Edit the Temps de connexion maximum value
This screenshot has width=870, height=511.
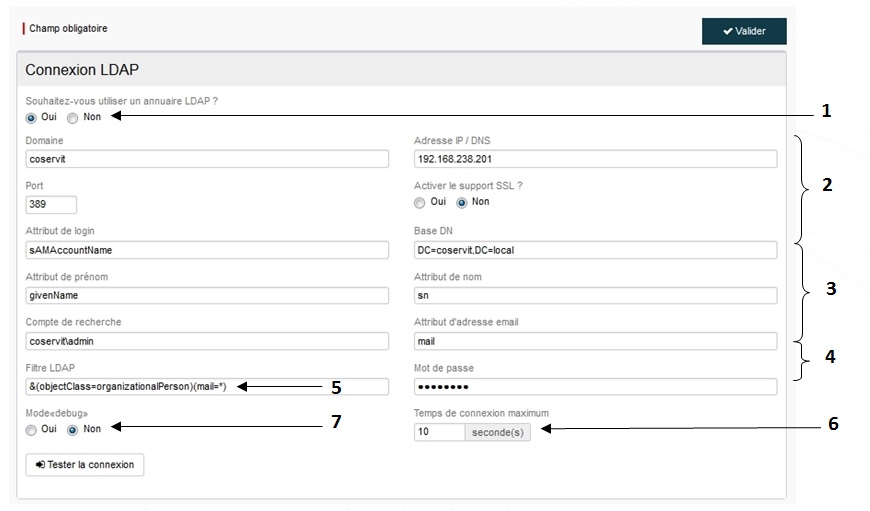(x=439, y=432)
